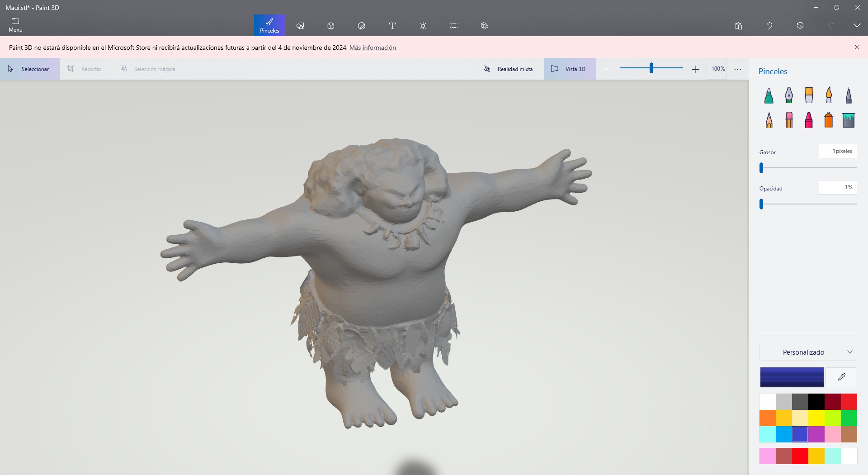Select the Fill bucket tool
Image resolution: width=868 pixels, height=475 pixels.
(849, 120)
